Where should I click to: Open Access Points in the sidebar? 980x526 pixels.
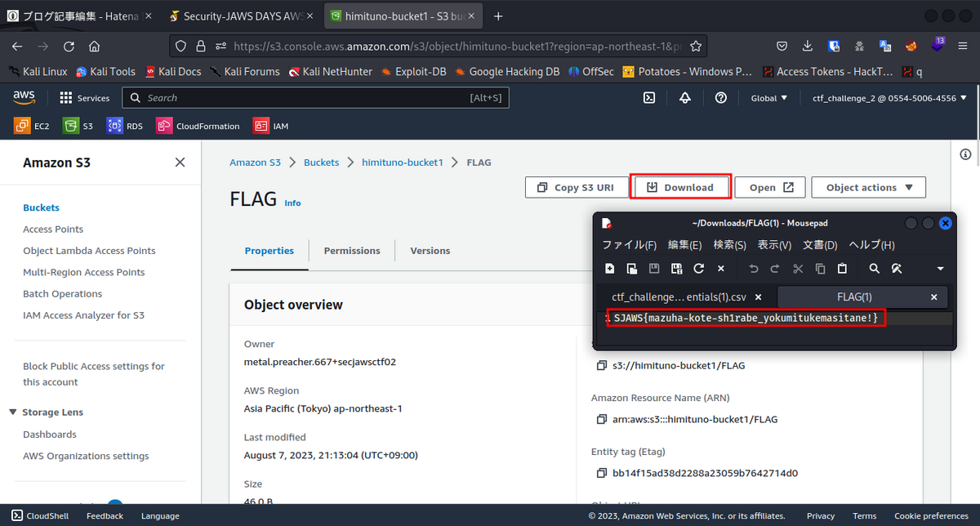tap(53, 230)
